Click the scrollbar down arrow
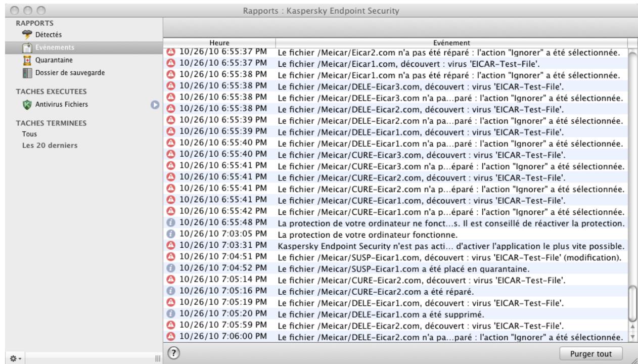 (632, 337)
